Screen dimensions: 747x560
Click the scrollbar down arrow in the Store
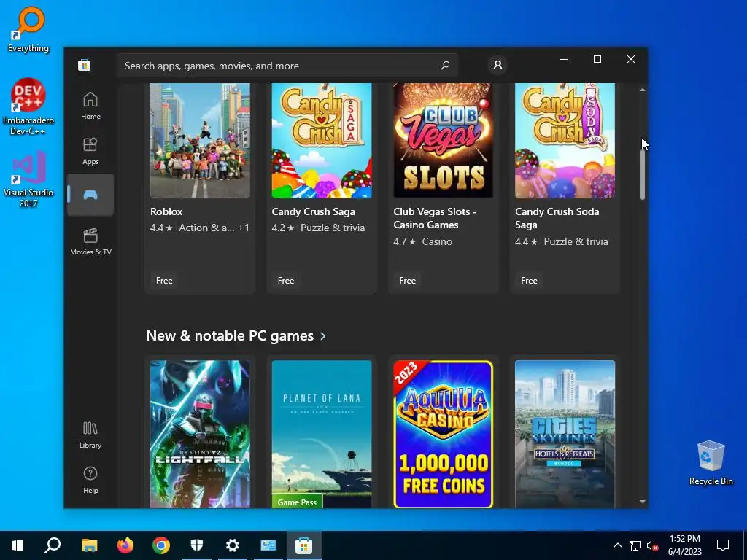[x=642, y=502]
